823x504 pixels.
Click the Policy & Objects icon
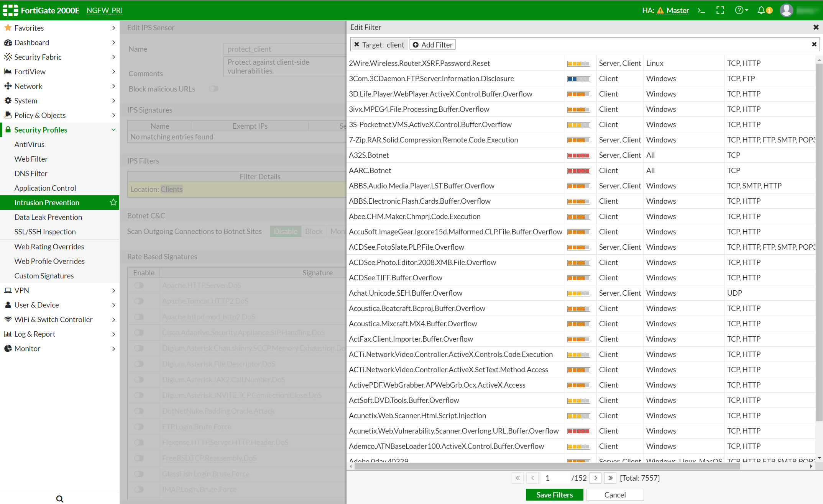coord(8,115)
